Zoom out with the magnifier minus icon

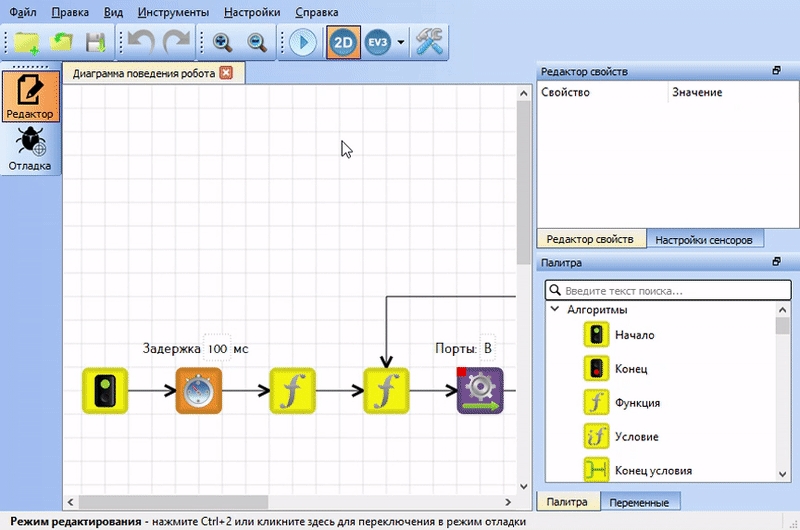257,42
